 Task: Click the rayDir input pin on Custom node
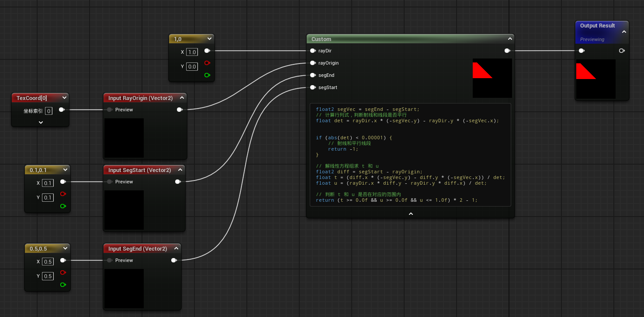313,51
